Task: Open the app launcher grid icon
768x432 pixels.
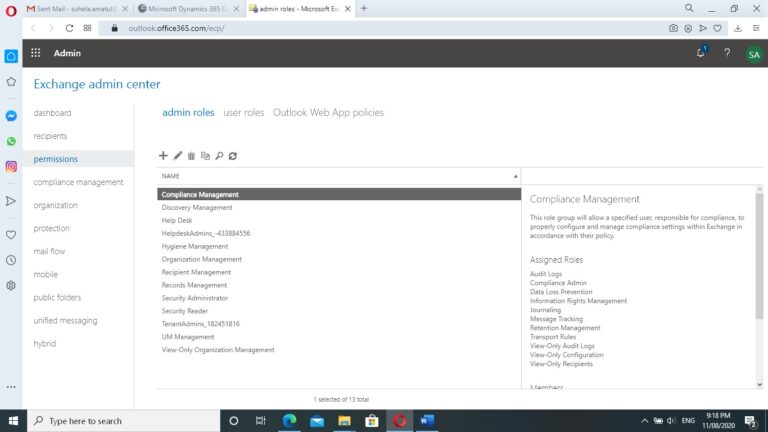Action: (x=36, y=53)
